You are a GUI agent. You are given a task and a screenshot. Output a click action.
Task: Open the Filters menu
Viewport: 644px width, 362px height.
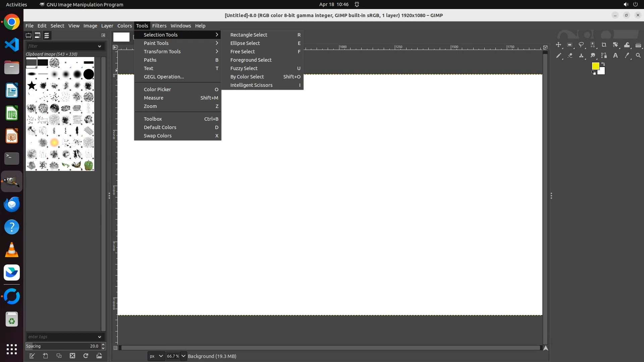(x=159, y=26)
